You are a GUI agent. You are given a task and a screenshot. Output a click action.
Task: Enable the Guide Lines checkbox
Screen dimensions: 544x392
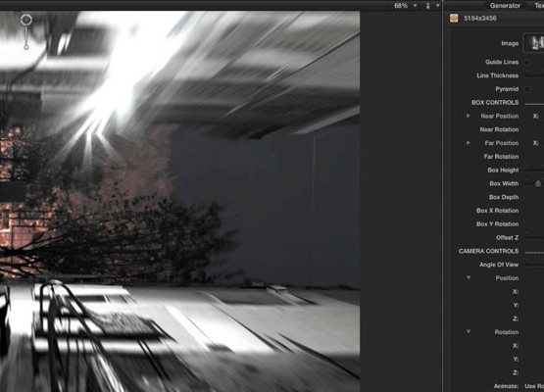[527, 63]
